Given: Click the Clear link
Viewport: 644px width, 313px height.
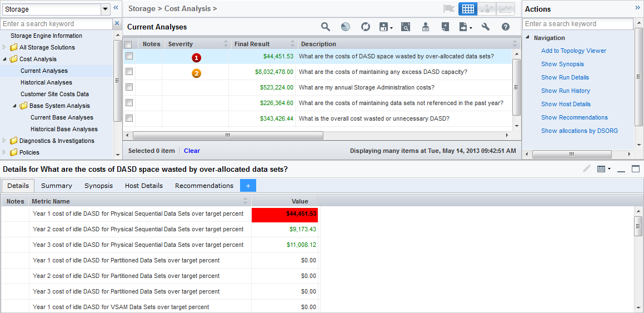Looking at the screenshot, I should (192, 151).
